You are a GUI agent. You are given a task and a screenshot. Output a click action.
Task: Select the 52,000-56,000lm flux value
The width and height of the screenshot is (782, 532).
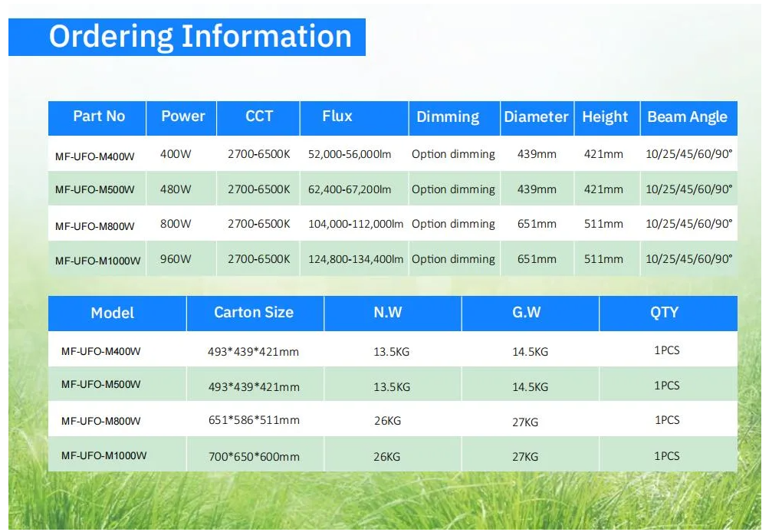(x=350, y=155)
